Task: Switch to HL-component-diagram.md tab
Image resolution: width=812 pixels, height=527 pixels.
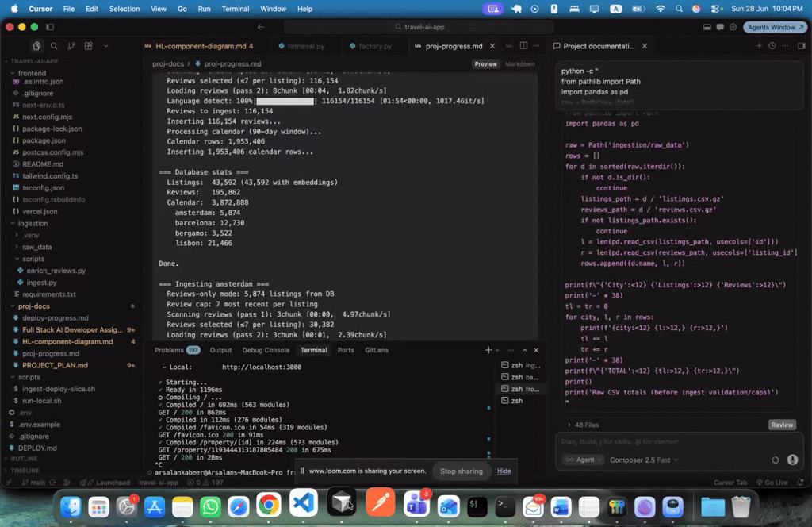Action: coord(201,46)
